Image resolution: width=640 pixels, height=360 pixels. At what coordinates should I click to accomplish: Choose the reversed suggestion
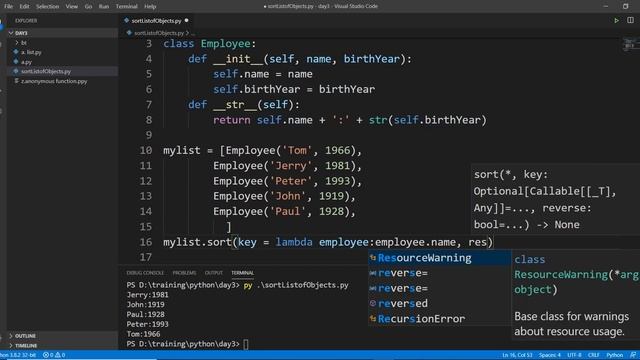tap(440, 304)
